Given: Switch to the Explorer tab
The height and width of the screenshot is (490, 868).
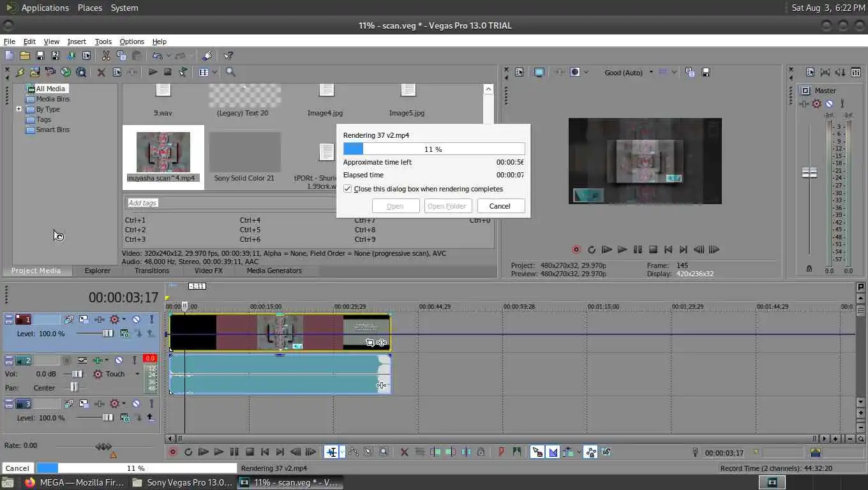Looking at the screenshot, I should [x=98, y=271].
